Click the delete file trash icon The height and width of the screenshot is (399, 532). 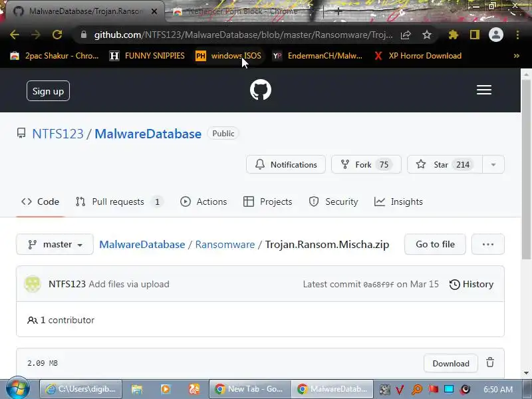[x=490, y=362]
